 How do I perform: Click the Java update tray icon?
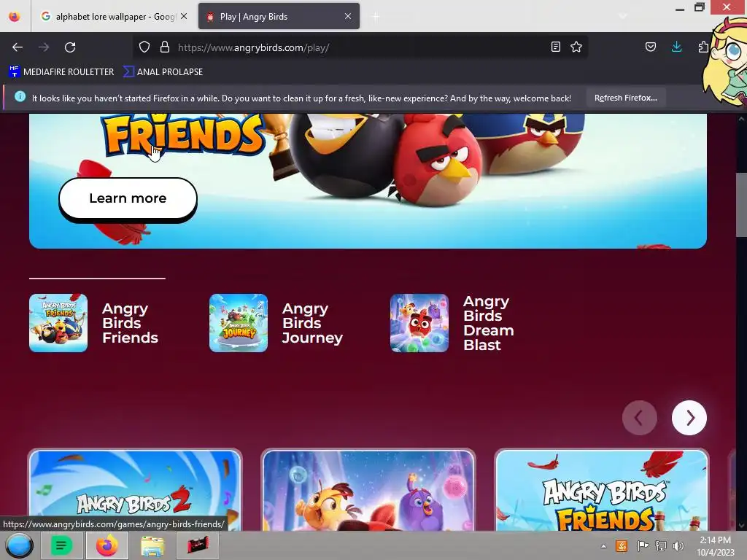point(622,545)
